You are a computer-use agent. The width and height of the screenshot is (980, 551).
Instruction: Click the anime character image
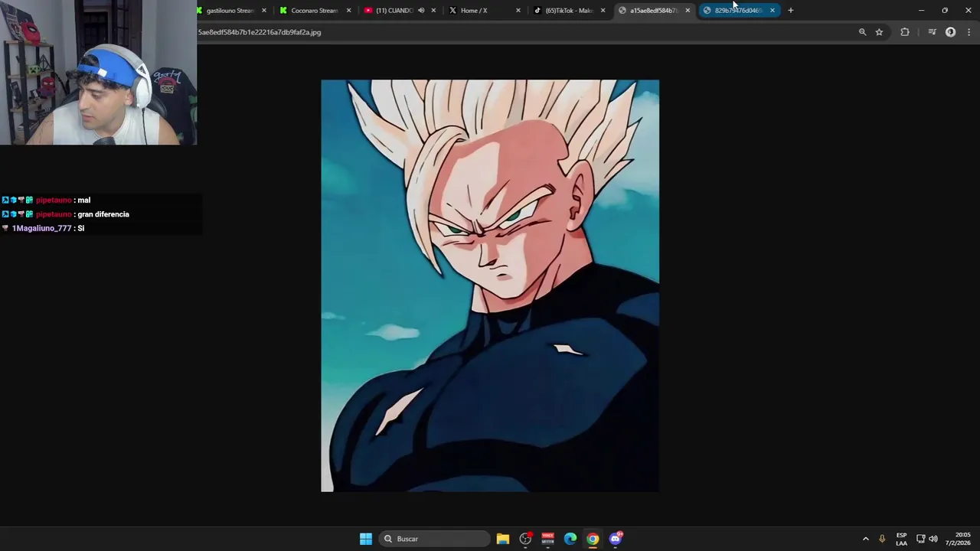point(490,285)
